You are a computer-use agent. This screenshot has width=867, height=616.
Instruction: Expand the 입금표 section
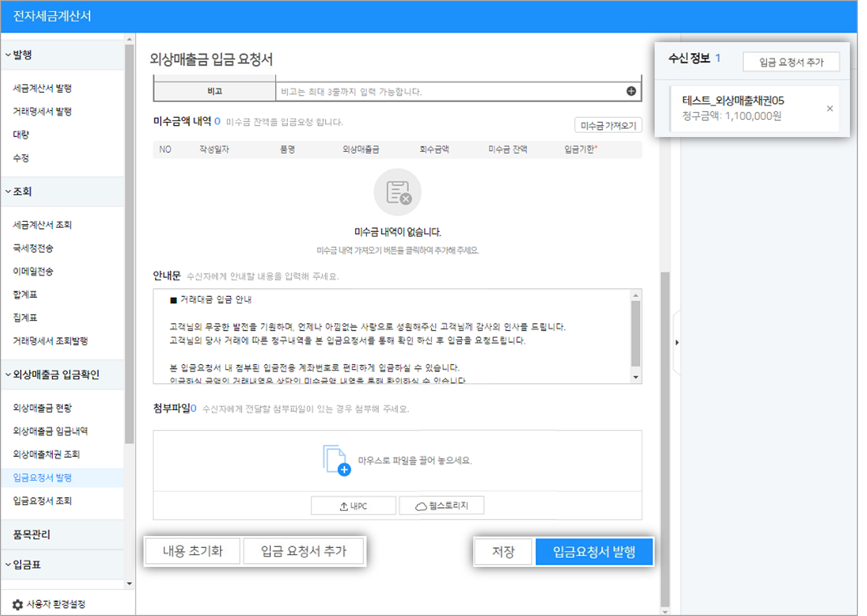pos(7,565)
